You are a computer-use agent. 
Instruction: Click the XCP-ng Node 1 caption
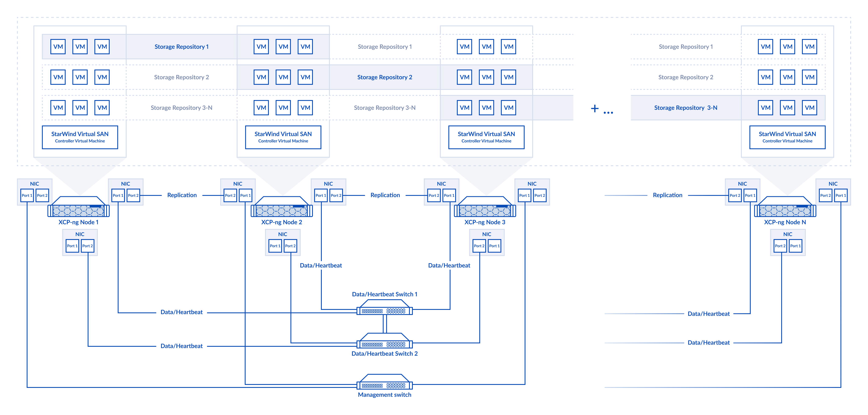tap(79, 222)
